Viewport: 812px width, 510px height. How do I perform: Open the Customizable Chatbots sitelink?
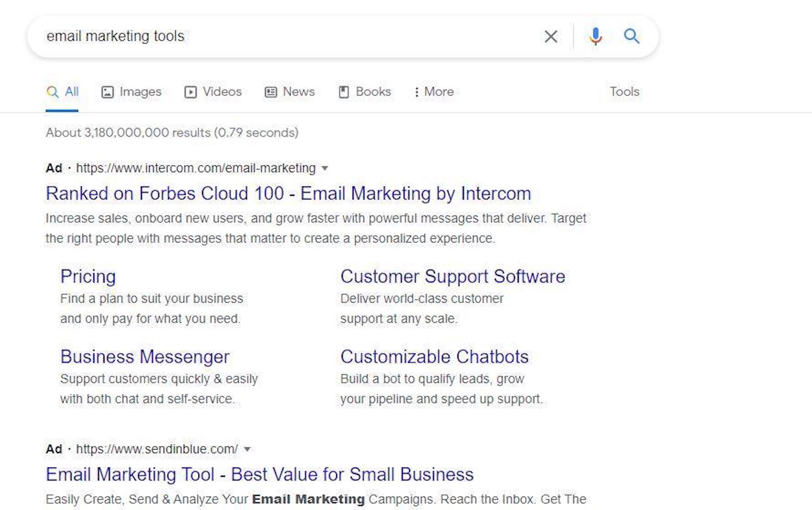(x=434, y=357)
